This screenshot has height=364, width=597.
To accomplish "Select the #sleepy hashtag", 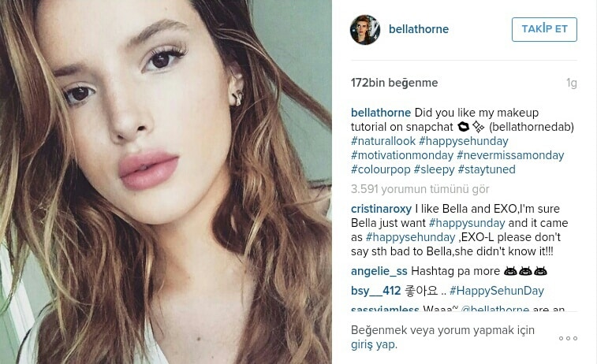I will coord(434,169).
